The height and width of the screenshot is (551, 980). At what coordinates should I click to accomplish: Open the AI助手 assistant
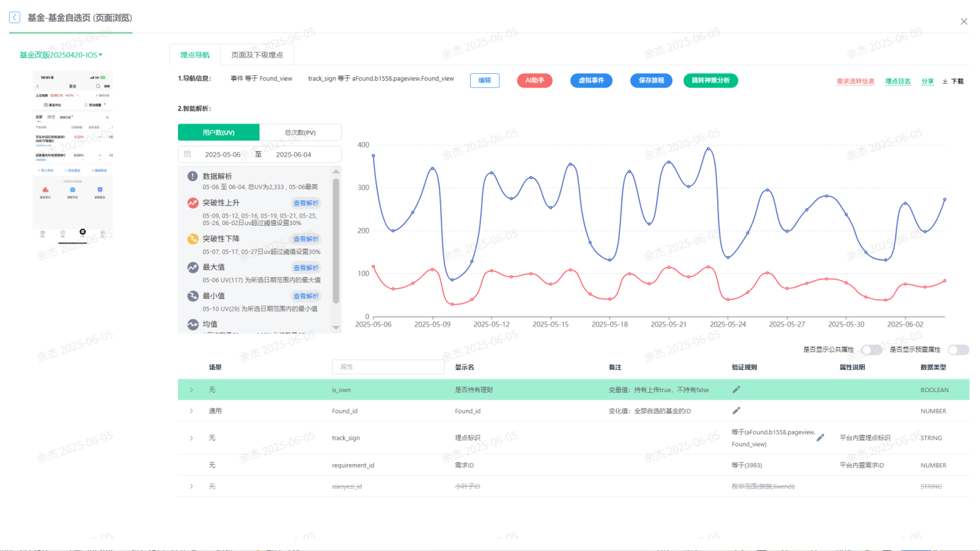tap(535, 80)
